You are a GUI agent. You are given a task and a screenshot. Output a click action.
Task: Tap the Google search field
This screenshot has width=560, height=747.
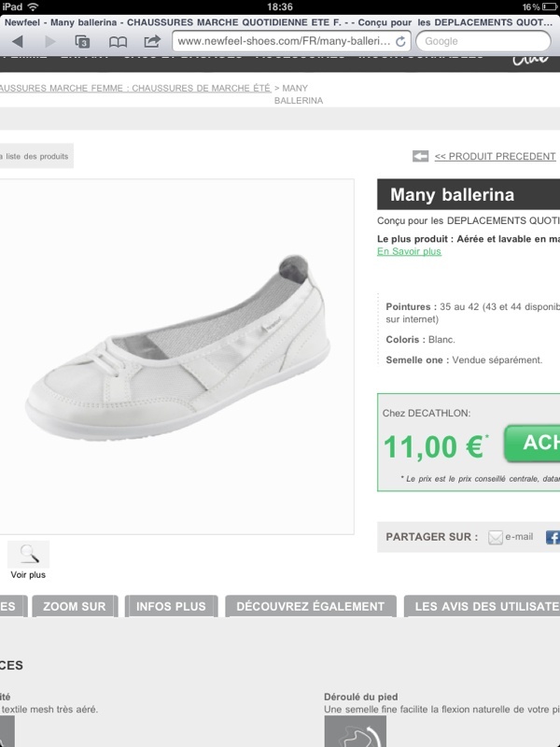[483, 41]
